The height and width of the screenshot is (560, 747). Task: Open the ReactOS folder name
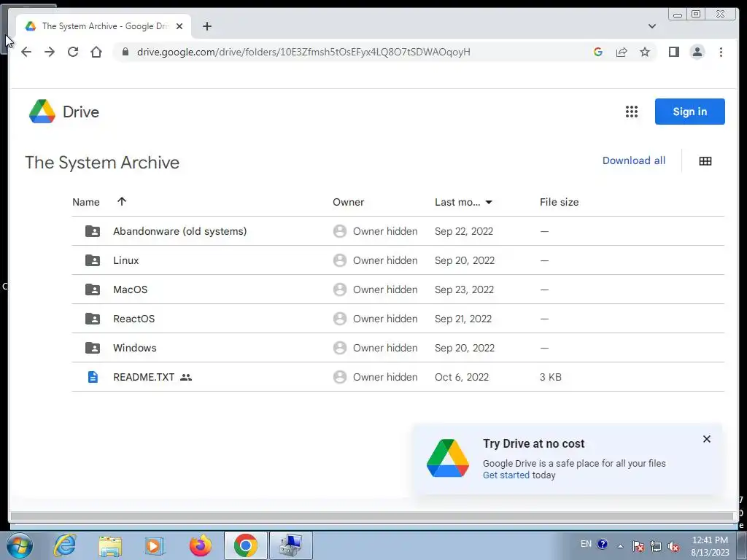click(134, 319)
